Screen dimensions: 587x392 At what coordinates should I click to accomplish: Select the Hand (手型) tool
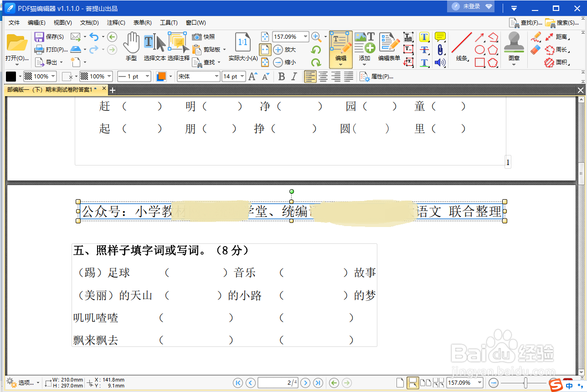131,46
